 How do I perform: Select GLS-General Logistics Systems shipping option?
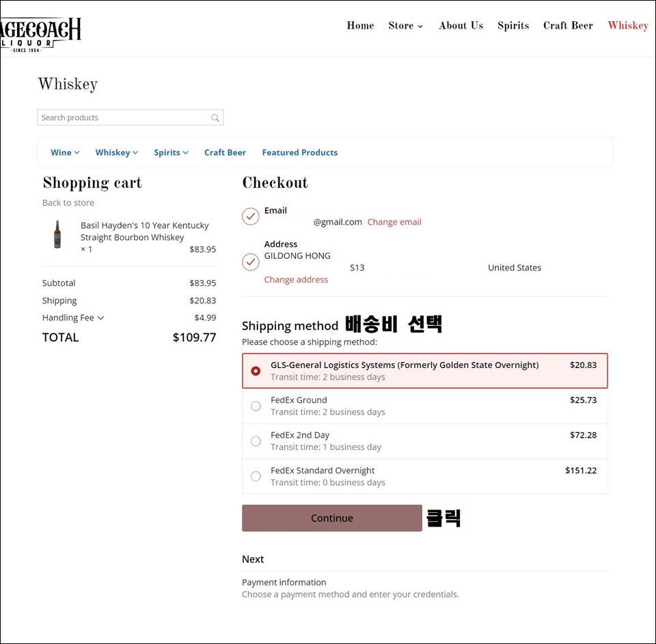pyautogui.click(x=424, y=371)
